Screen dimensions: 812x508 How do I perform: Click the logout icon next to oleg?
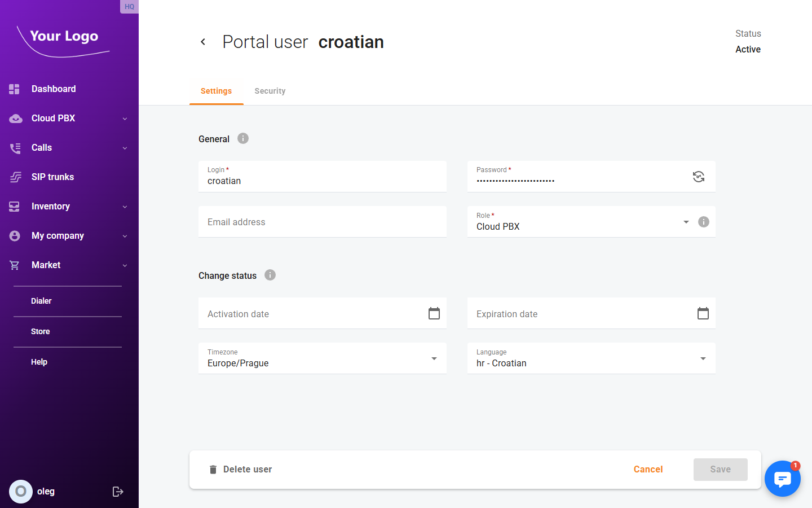pos(118,491)
